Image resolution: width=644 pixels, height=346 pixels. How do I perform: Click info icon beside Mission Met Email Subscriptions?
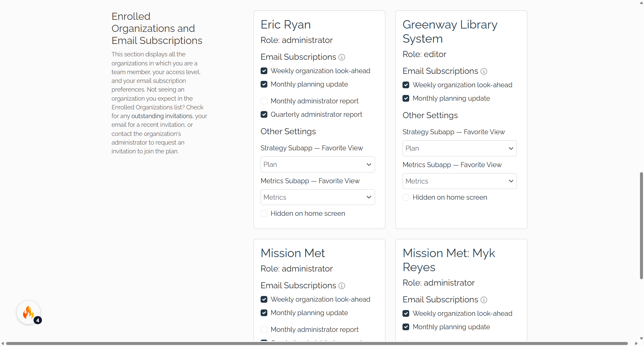pos(342,286)
